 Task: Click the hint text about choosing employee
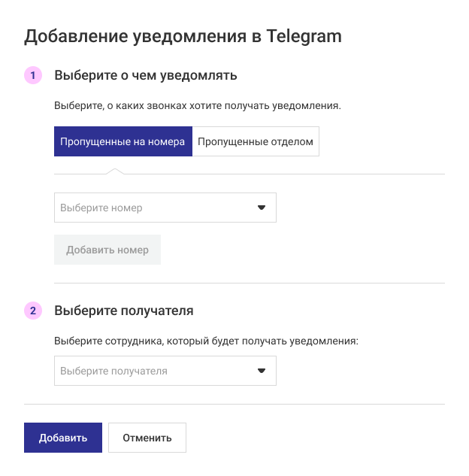(207, 341)
